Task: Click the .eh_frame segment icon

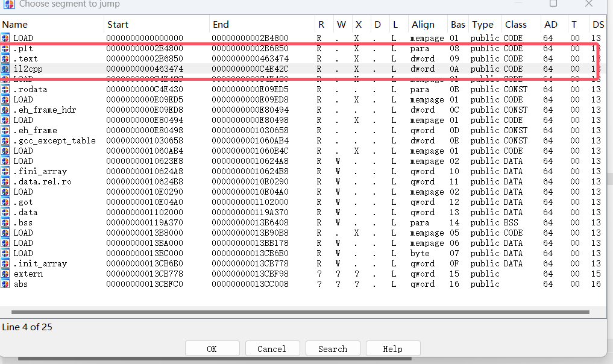Action: coord(5,130)
